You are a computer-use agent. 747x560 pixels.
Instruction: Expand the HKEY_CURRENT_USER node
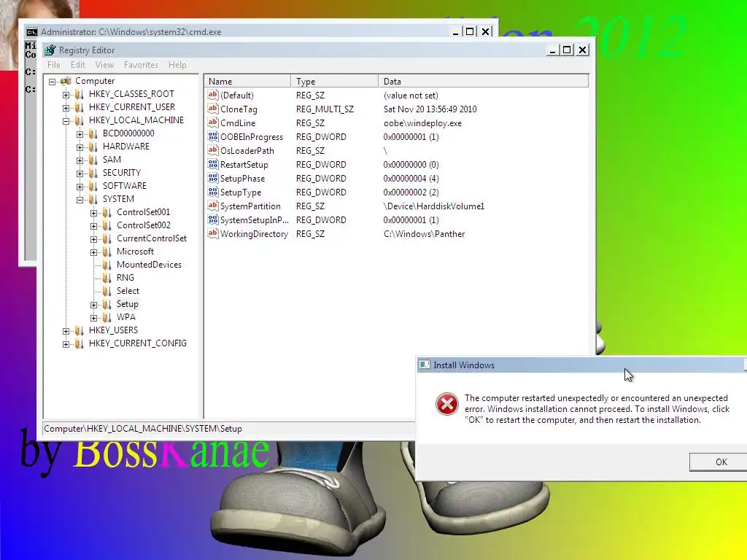66,108
